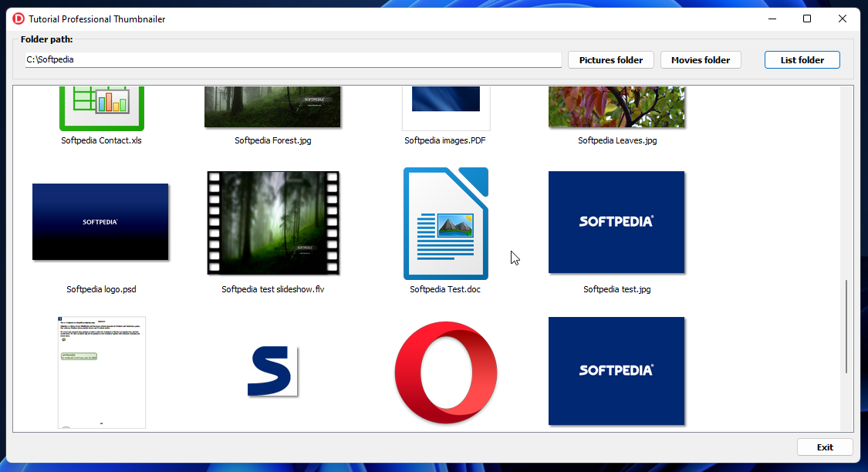Viewport: 868px width, 472px height.
Task: Click the Softpedia logo.psd thumbnail
Action: (x=100, y=222)
